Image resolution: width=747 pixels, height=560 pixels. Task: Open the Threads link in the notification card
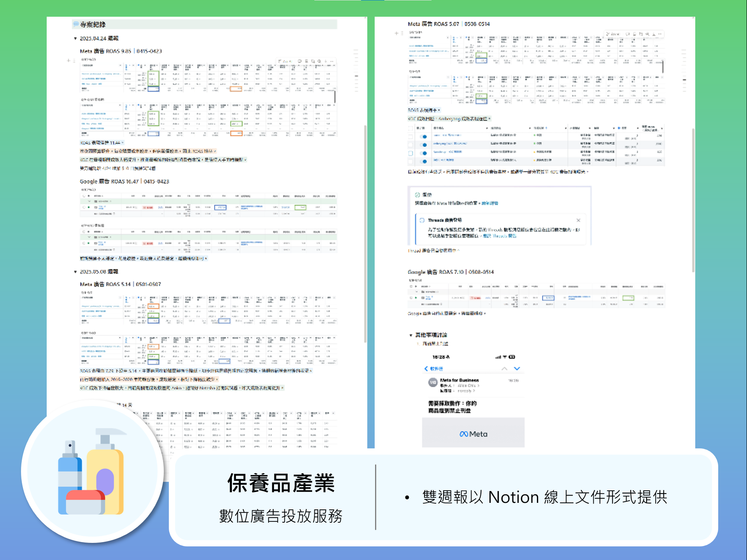(x=500, y=236)
